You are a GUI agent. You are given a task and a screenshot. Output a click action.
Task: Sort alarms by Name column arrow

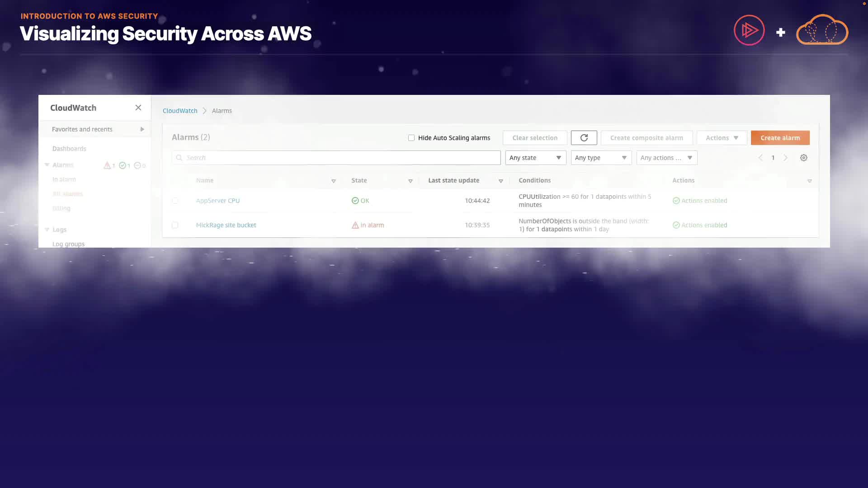click(334, 181)
